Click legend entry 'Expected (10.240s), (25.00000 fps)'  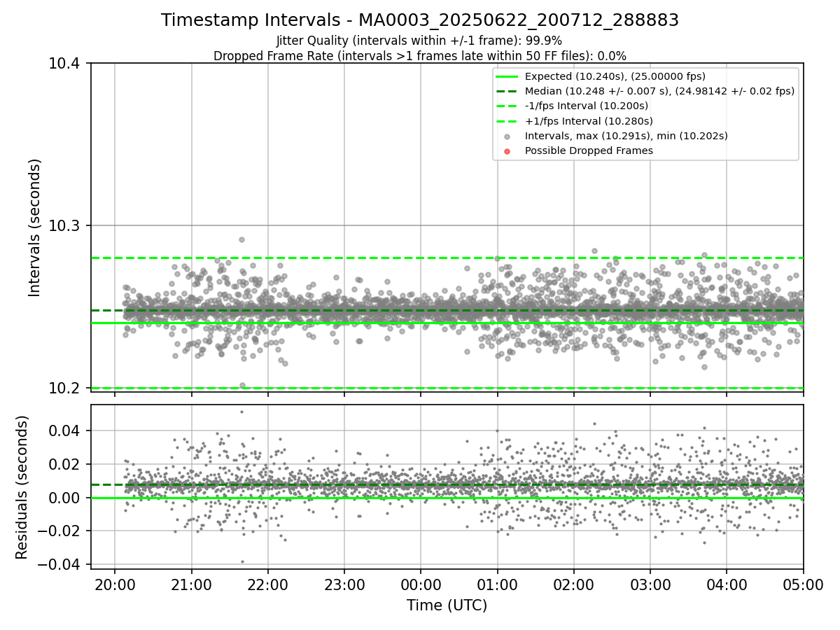615,76
